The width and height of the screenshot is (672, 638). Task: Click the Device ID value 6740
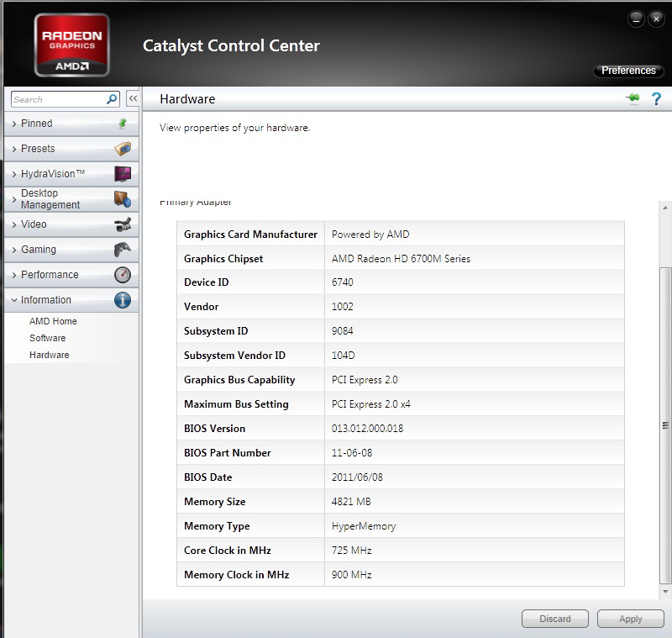tap(342, 282)
